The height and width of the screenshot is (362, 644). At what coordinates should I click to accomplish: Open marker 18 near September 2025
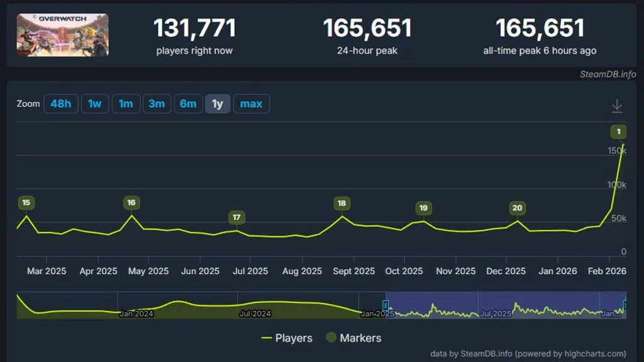pos(341,203)
